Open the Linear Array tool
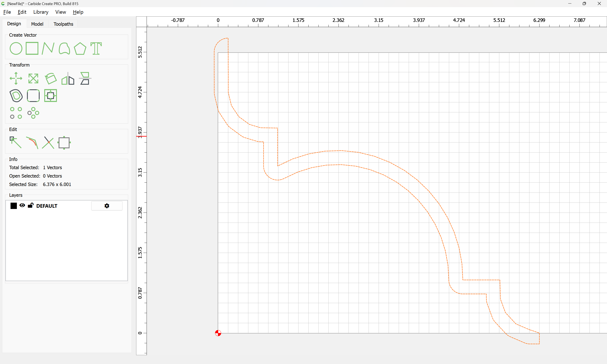The image size is (607, 364). coord(16,113)
